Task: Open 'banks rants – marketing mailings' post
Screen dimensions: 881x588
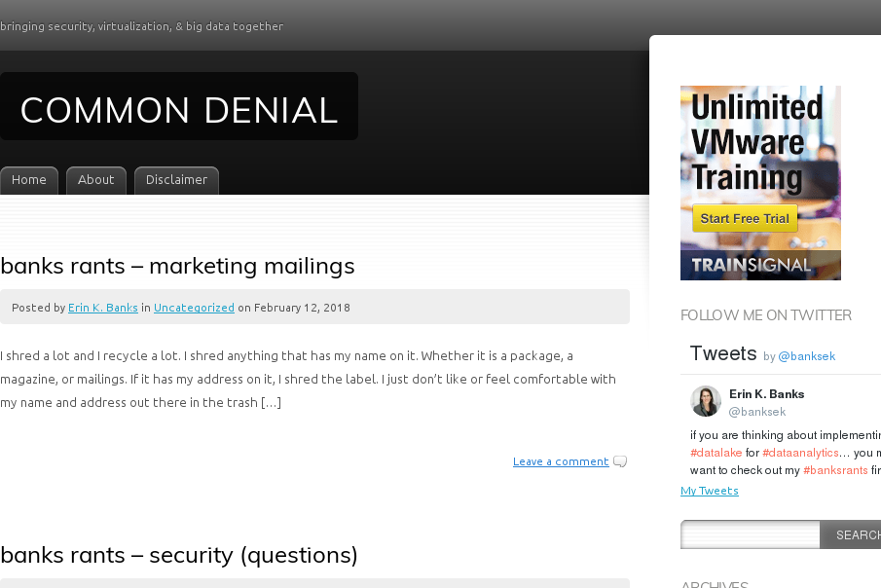Action: click(177, 266)
